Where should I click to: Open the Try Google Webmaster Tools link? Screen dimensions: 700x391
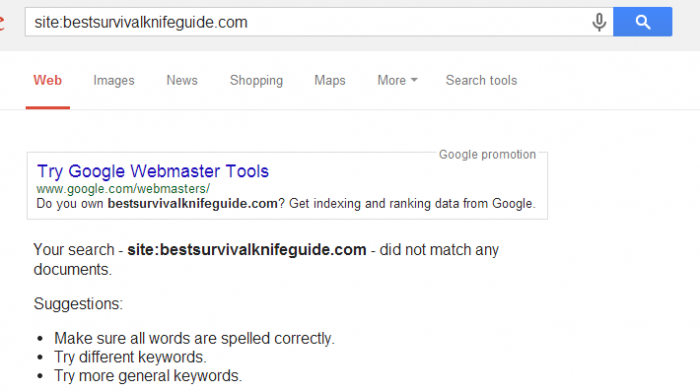tap(153, 171)
